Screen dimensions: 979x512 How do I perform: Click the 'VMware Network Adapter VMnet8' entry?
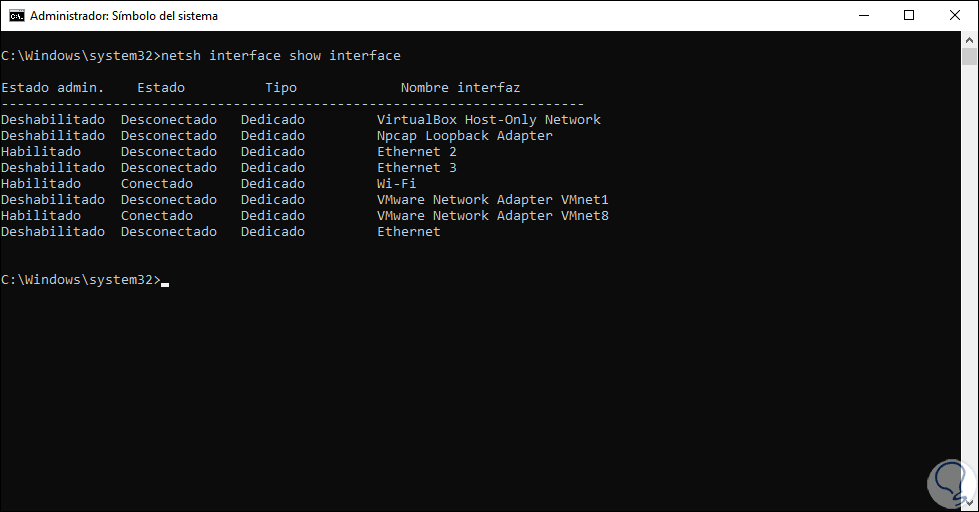493,216
